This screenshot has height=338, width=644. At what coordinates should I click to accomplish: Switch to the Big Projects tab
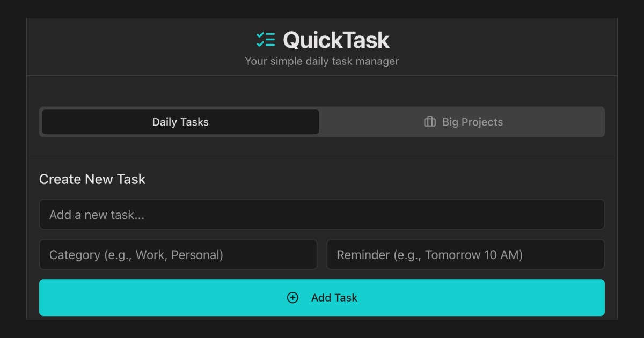point(462,122)
